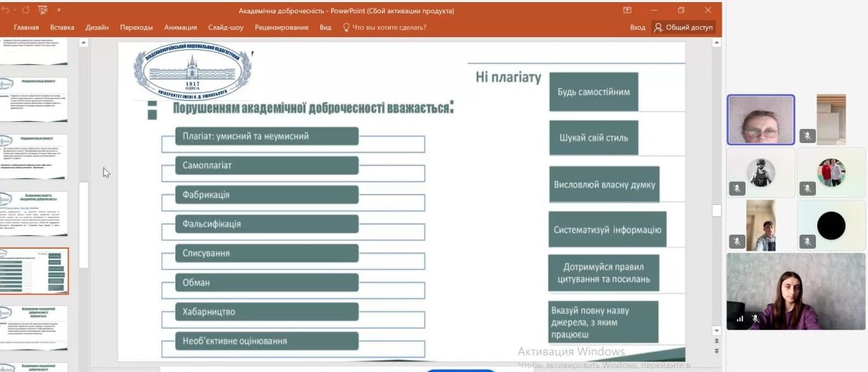Start slideshow from Quick Access toolbar icon
The width and height of the screenshot is (868, 372).
point(43,11)
